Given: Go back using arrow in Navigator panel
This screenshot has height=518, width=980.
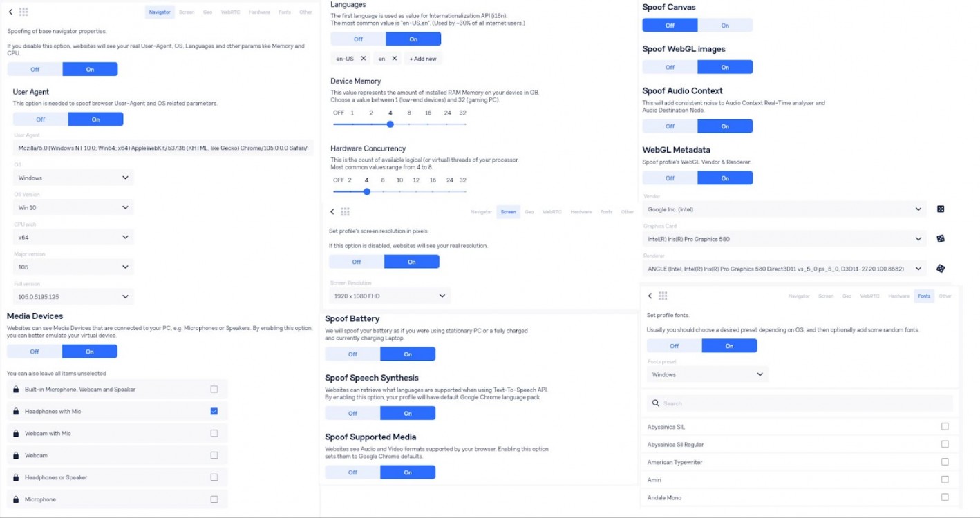Looking at the screenshot, I should click(10, 12).
